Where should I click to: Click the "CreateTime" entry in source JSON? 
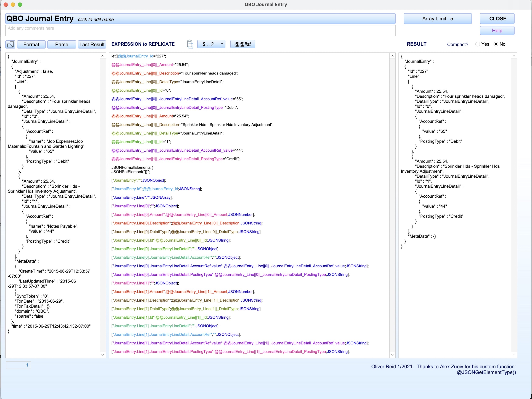point(49,274)
